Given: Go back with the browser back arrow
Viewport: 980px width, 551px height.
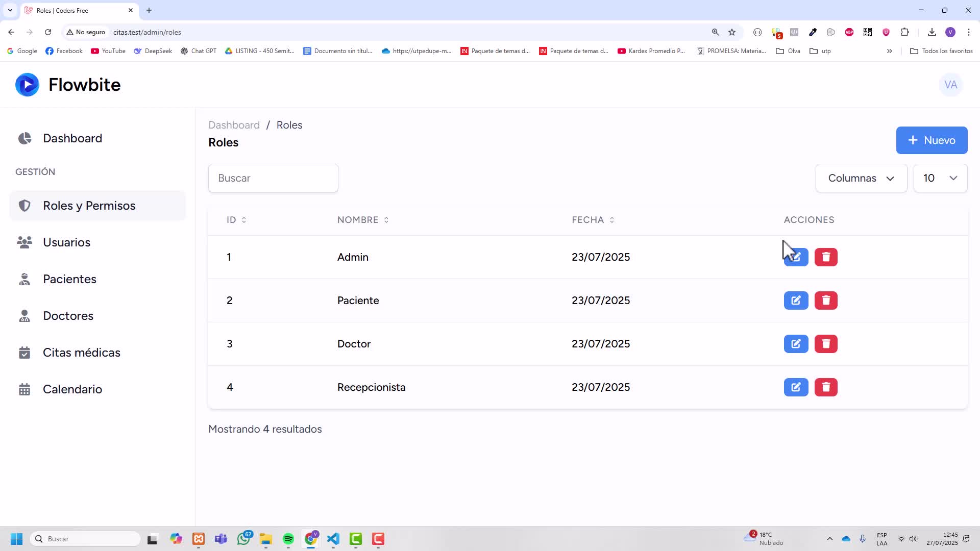Looking at the screenshot, I should click(x=11, y=32).
